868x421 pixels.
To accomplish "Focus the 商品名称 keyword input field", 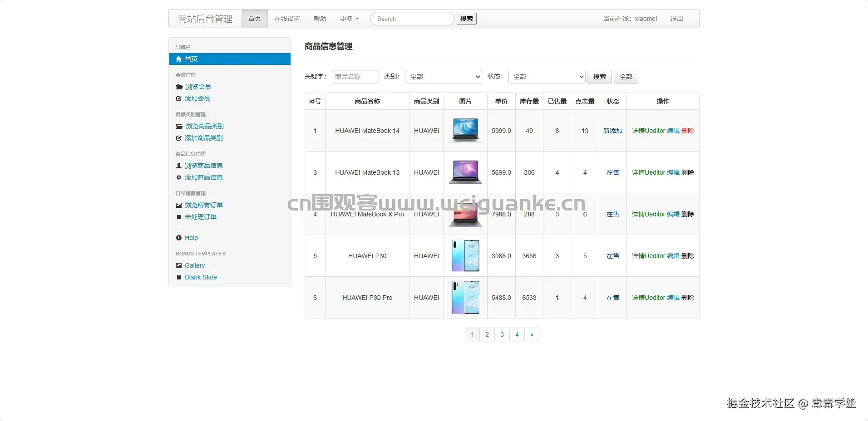I will click(355, 77).
